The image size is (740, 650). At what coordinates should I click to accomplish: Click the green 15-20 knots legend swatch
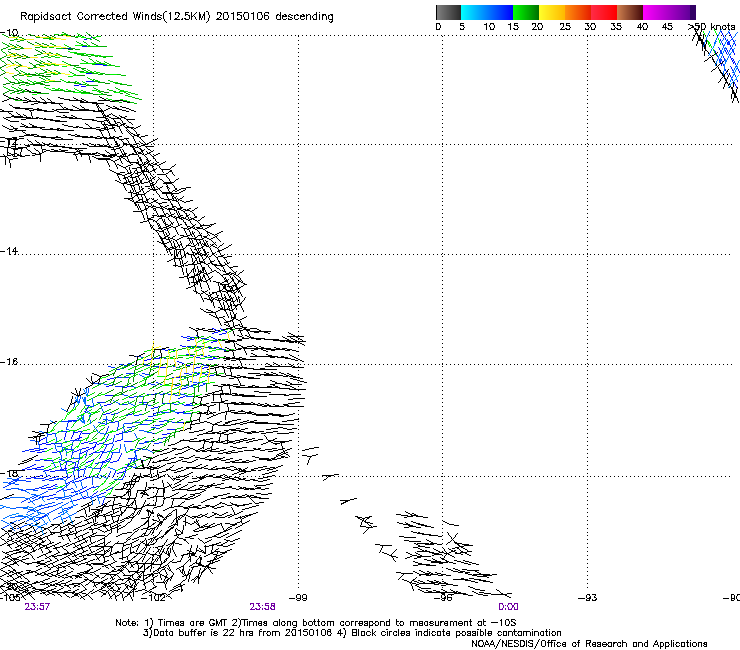526,12
